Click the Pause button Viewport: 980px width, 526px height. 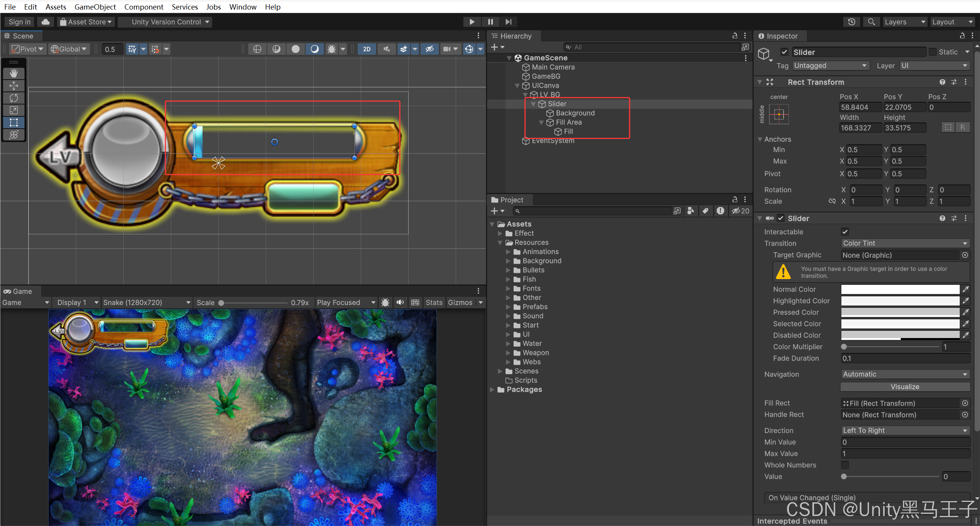[x=490, y=22]
